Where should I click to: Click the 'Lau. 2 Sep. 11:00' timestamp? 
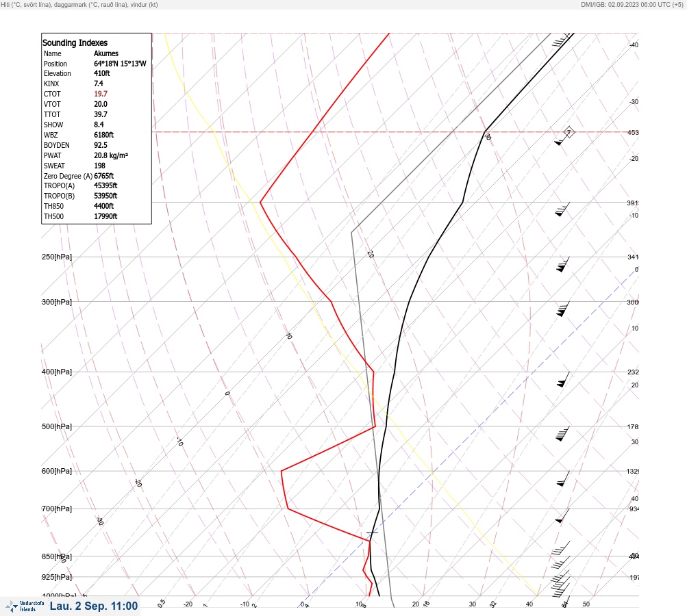94,606
